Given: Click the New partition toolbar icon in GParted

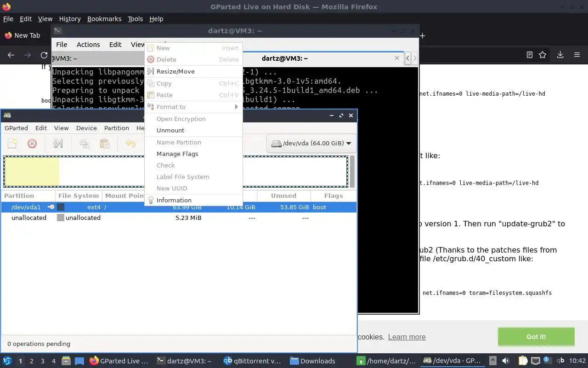Looking at the screenshot, I should click(x=12, y=144).
